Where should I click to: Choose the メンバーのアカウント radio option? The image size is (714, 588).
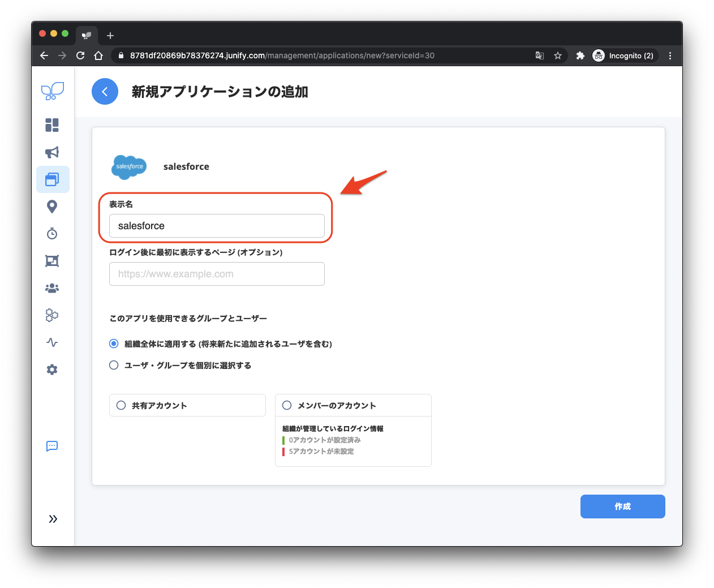(287, 405)
